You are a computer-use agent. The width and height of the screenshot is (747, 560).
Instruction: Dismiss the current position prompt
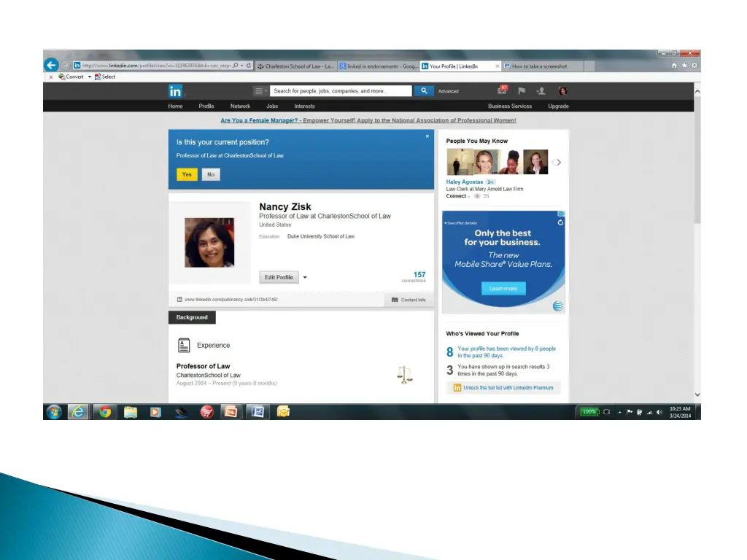(427, 136)
